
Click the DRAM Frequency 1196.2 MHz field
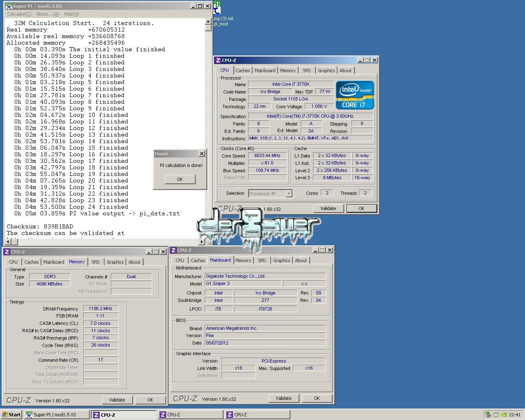(100, 309)
